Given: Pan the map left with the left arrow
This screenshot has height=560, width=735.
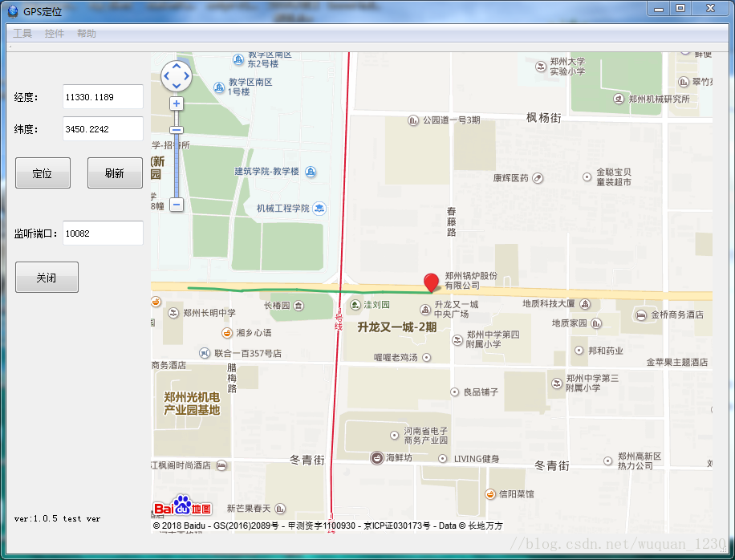Looking at the screenshot, I should 167,76.
